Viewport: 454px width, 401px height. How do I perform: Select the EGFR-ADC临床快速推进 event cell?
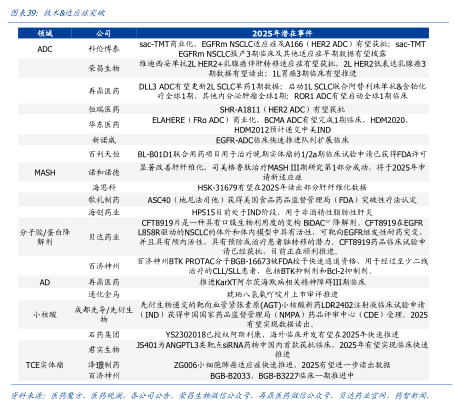click(x=282, y=140)
